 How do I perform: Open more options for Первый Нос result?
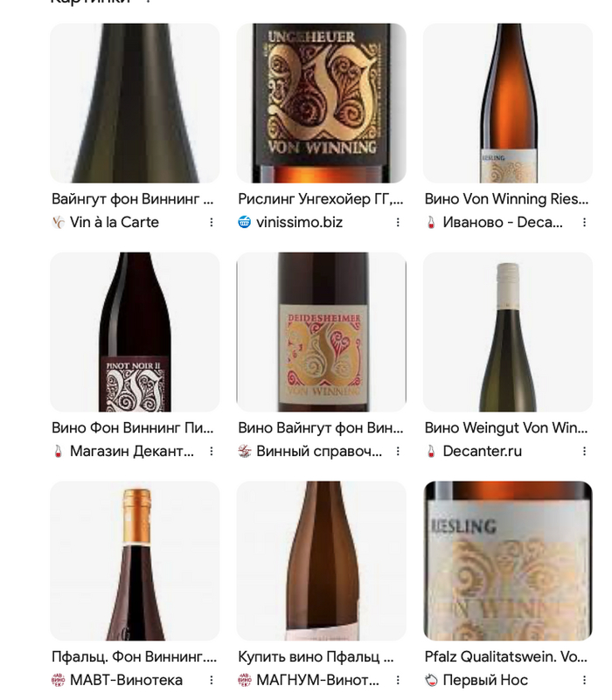coord(584,681)
